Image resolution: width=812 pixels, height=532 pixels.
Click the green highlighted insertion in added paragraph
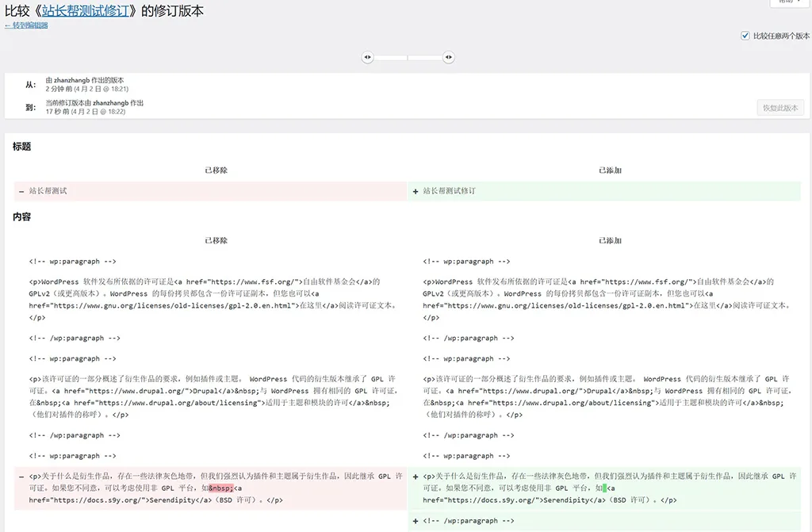[604, 488]
